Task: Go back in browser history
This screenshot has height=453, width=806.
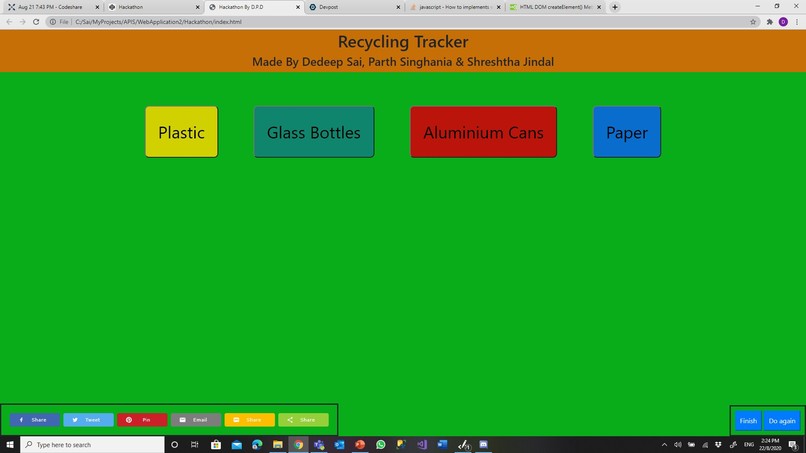Action: (9, 22)
